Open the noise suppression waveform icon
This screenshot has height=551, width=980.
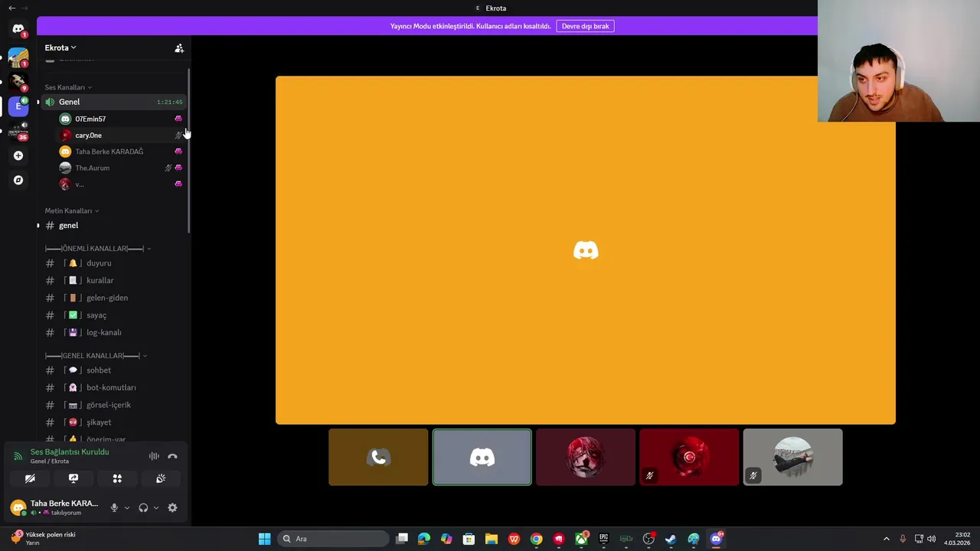point(154,456)
